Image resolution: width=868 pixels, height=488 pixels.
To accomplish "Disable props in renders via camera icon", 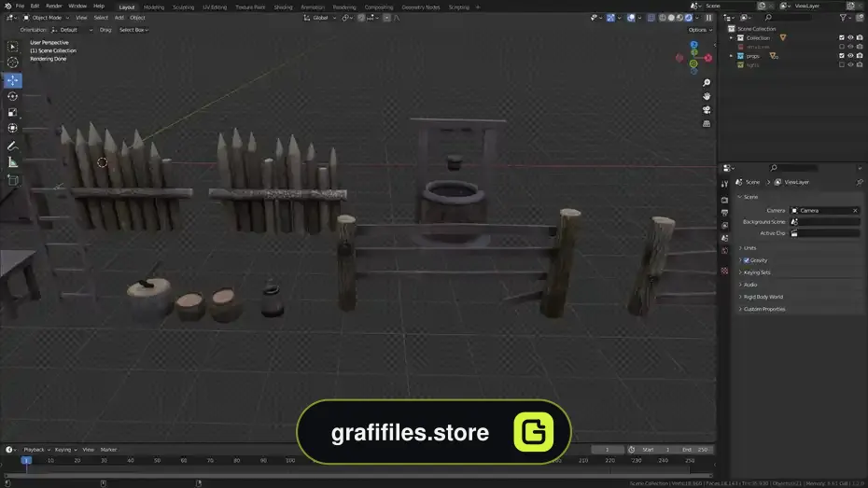I will pos(860,56).
